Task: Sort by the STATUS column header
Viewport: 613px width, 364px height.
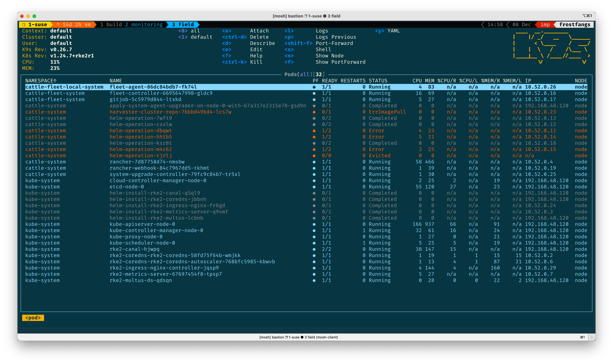Action: tap(378, 81)
